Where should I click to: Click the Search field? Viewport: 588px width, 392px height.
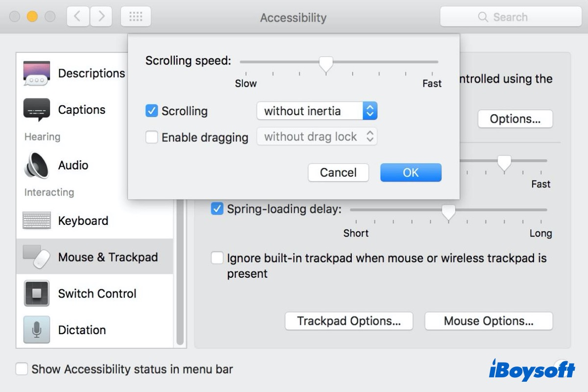click(x=511, y=17)
